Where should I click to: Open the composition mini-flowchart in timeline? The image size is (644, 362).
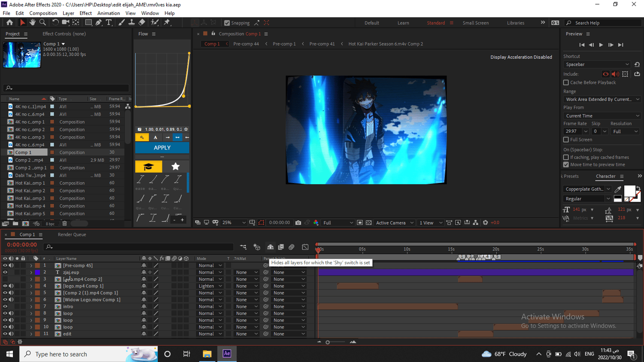coord(243,247)
